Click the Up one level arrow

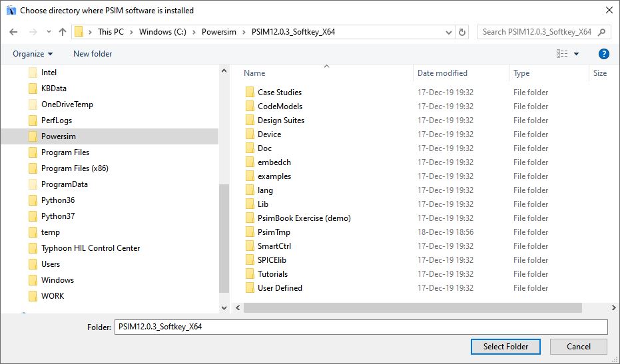click(63, 32)
